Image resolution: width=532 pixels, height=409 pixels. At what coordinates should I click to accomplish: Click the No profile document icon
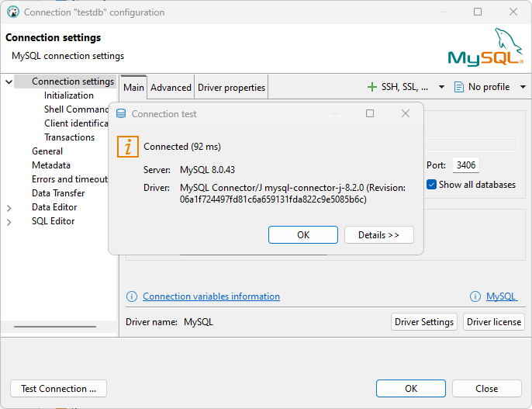tap(459, 87)
